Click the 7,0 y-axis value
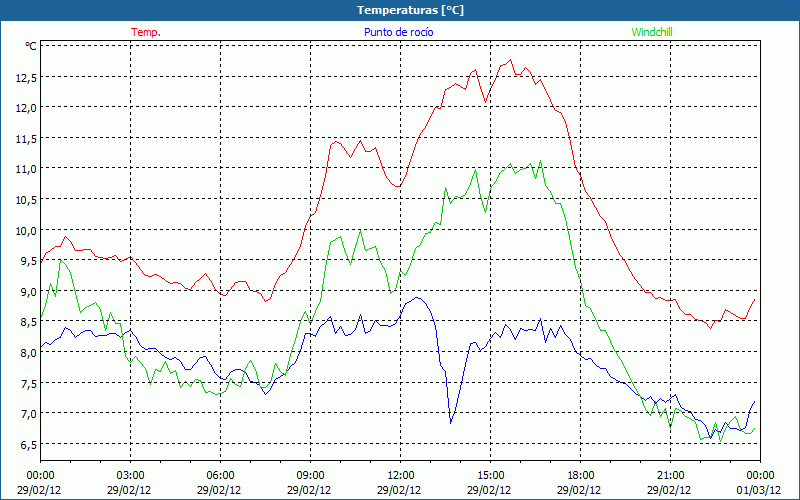Image resolution: width=800 pixels, height=500 pixels. click(28, 414)
